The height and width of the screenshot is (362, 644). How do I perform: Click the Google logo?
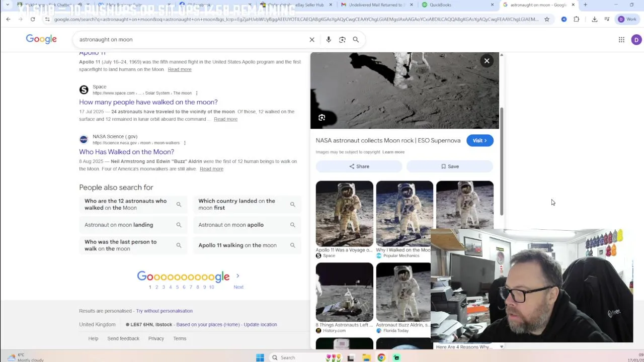tap(41, 39)
